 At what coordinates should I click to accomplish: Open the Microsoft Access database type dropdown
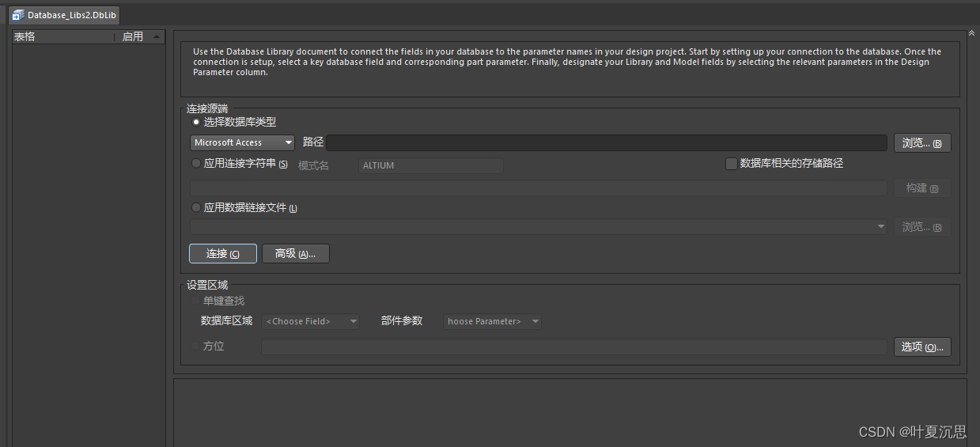coord(243,142)
